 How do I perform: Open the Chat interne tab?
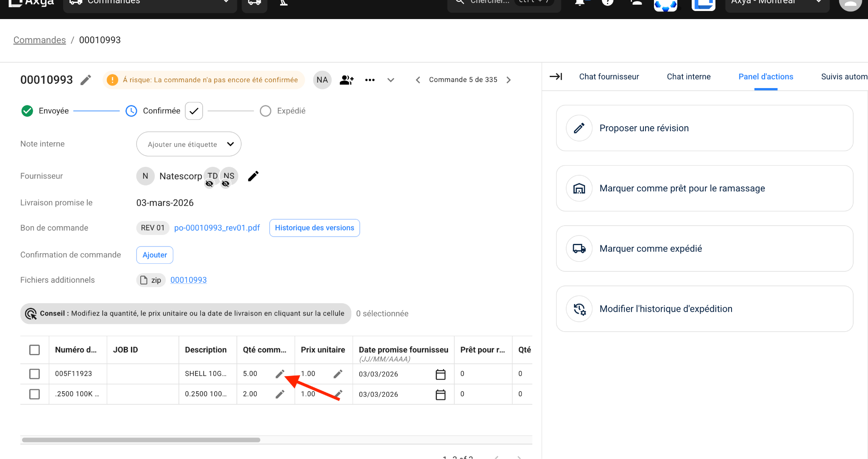click(x=688, y=77)
